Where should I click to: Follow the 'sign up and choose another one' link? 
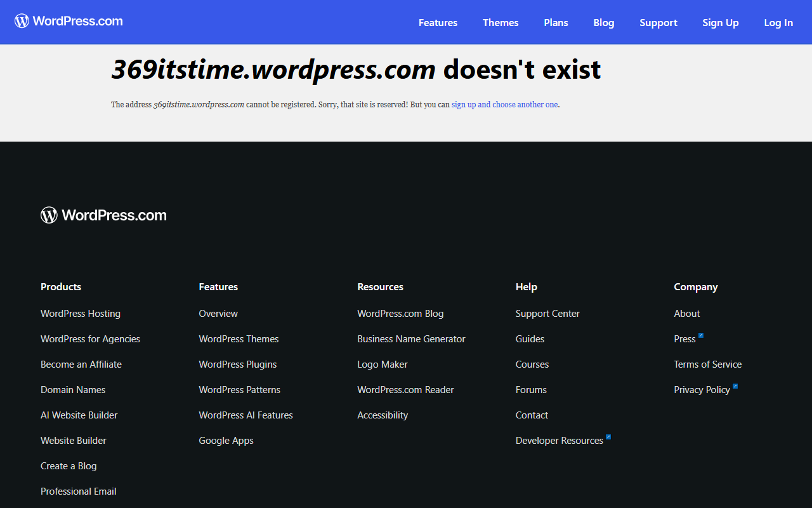click(x=505, y=105)
